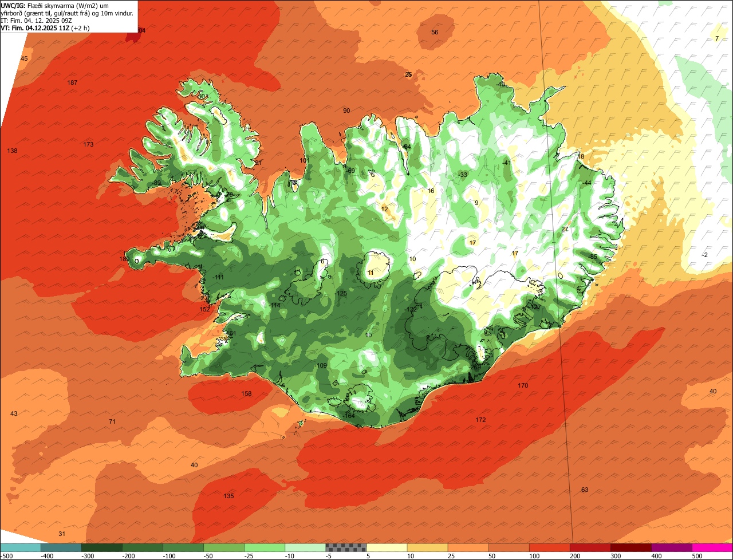Screen dimensions: 733x560
Task: Pick light green swatch between -25 and -10
Action: click(x=265, y=547)
